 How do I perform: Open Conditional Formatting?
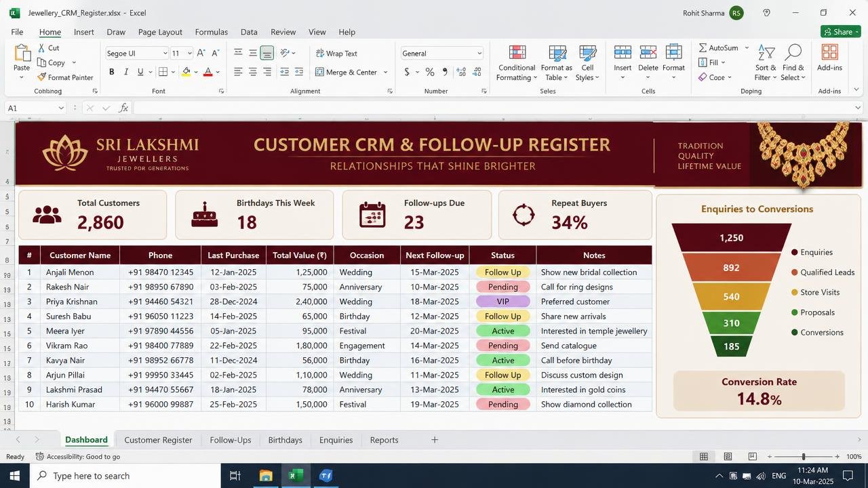point(517,64)
